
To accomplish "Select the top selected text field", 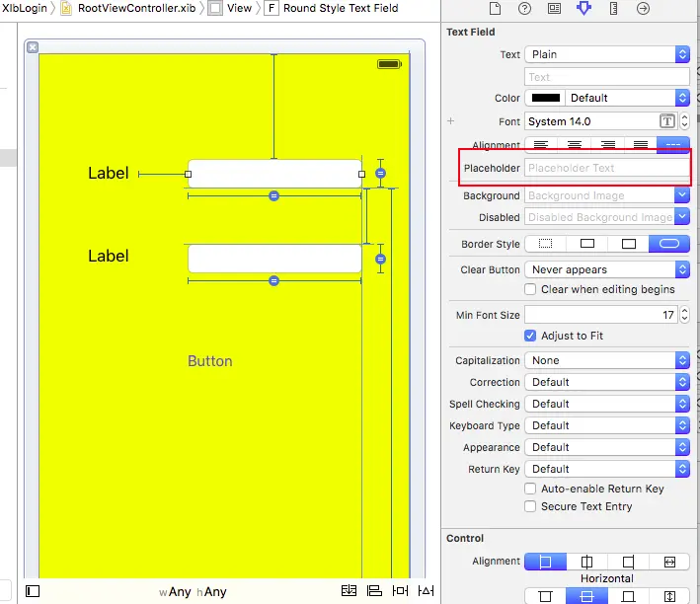I will pos(274,174).
